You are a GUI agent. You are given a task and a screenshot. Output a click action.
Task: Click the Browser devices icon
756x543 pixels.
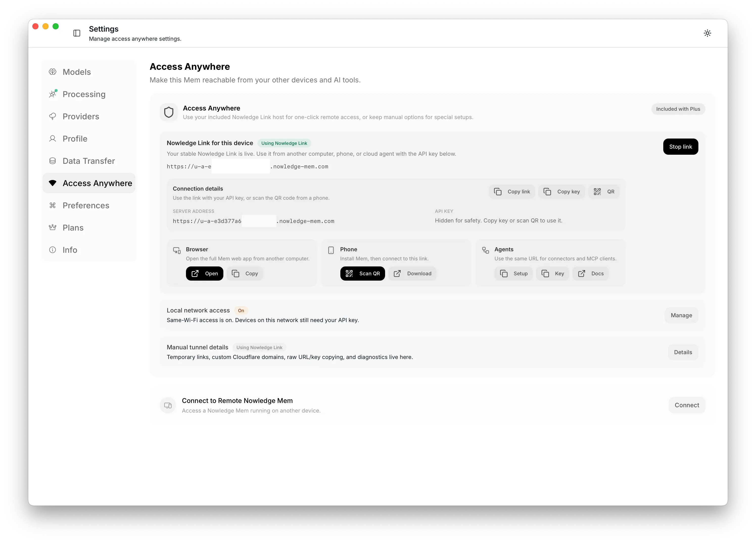coord(177,250)
